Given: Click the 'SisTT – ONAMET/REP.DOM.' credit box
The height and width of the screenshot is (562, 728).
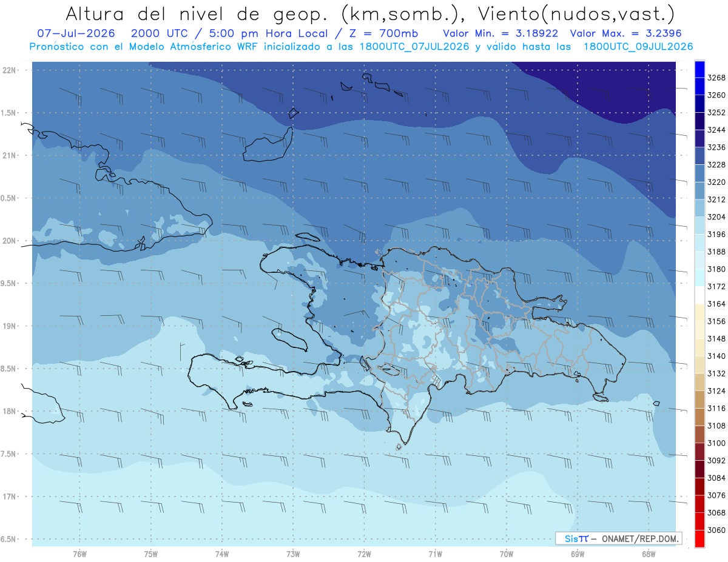Looking at the screenshot, I should (x=619, y=538).
